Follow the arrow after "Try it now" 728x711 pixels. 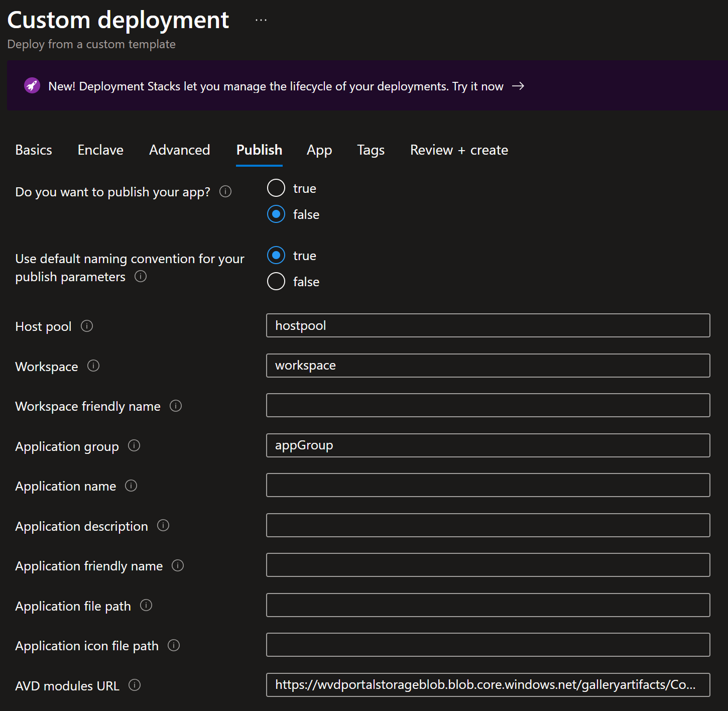[x=518, y=86]
